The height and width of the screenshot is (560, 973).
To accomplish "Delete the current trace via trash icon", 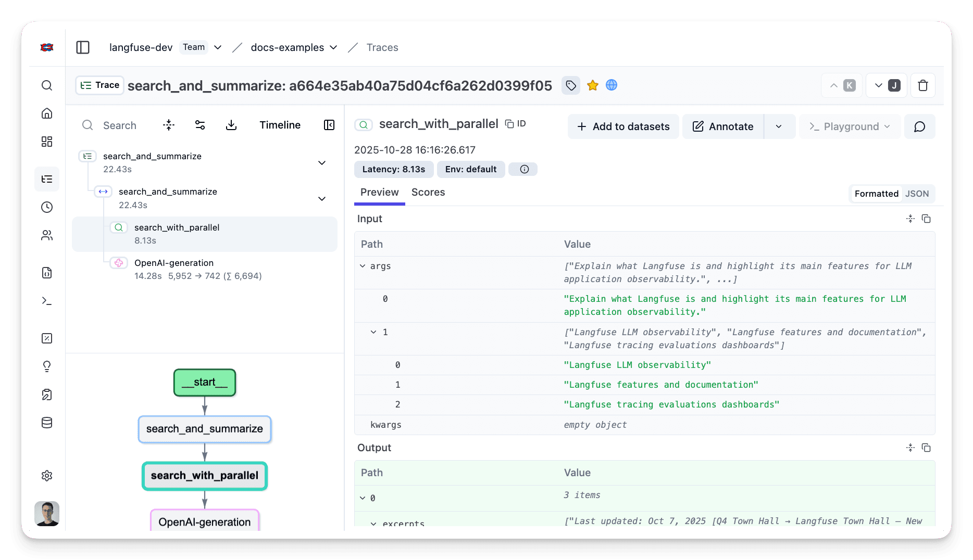I will tap(922, 85).
